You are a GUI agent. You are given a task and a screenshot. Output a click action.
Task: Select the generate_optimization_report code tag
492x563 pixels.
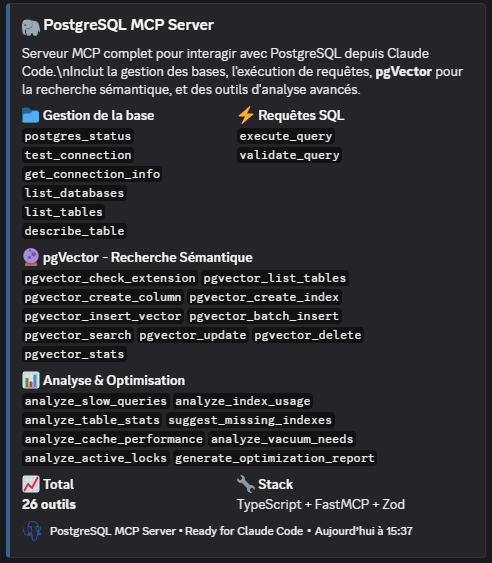click(275, 458)
